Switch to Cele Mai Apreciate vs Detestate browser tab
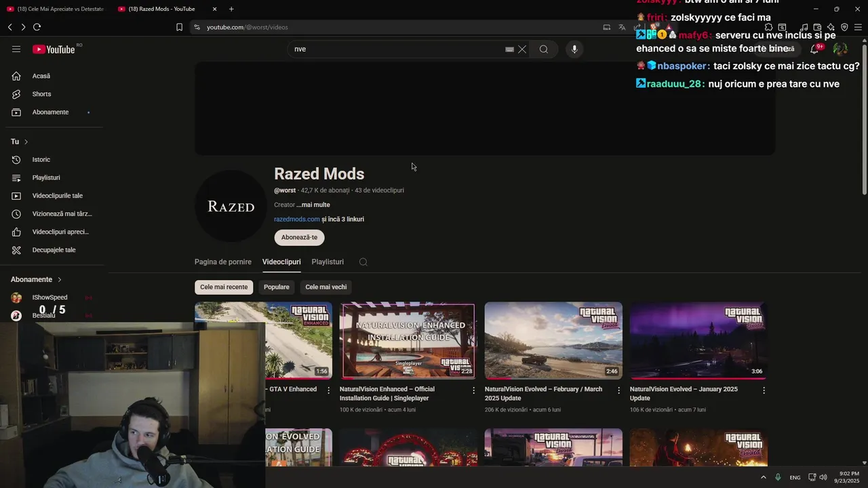The width and height of the screenshot is (868, 488). [56, 9]
